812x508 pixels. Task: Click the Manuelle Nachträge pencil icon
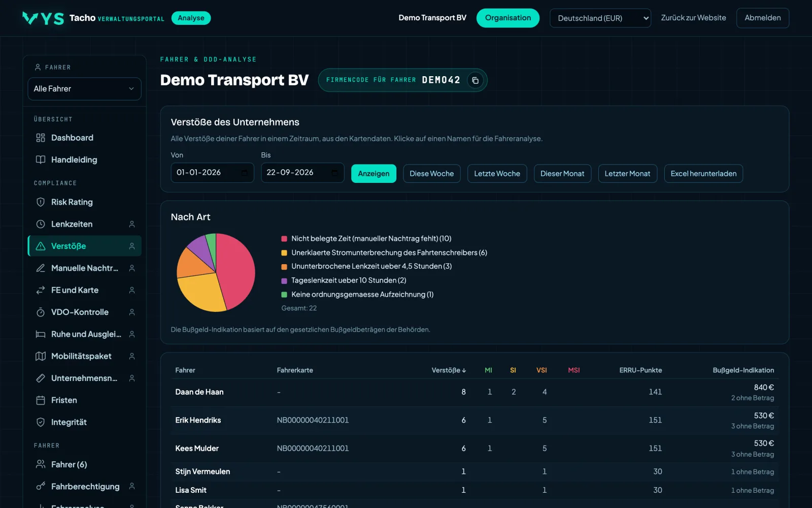coord(41,268)
